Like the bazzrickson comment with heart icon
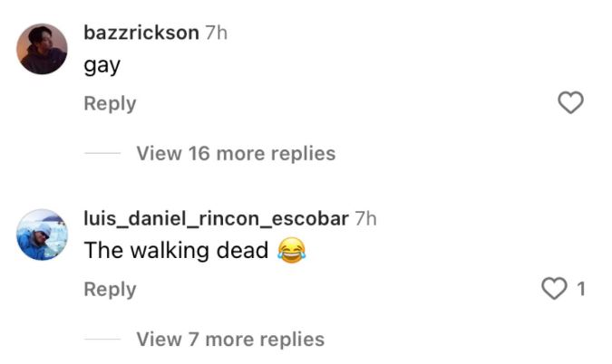Image resolution: width=612 pixels, height=364 pixels. [570, 102]
